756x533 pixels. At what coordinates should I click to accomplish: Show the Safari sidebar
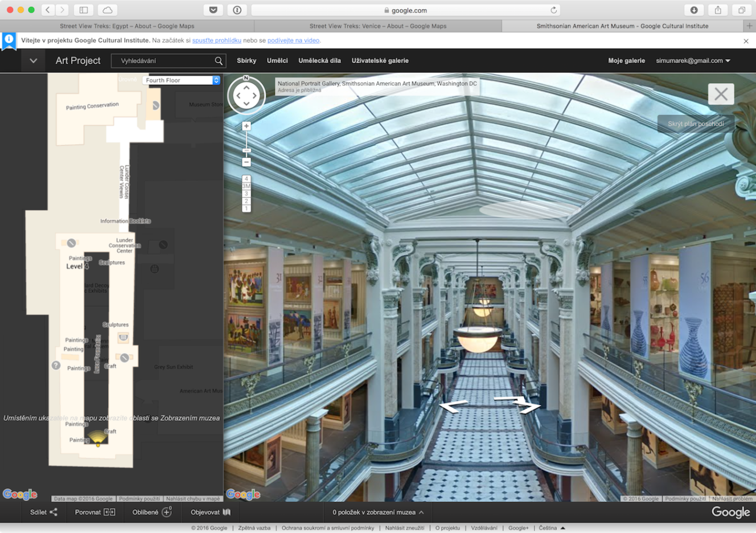(84, 10)
